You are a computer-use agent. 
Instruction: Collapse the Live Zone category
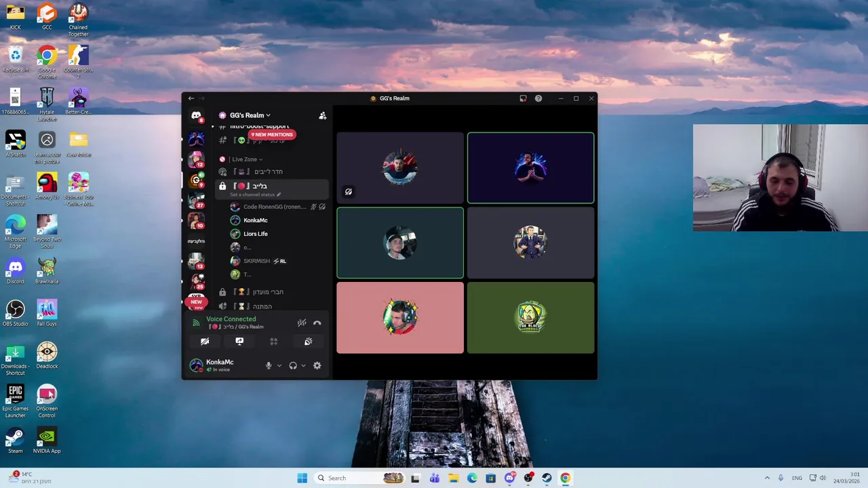245,159
